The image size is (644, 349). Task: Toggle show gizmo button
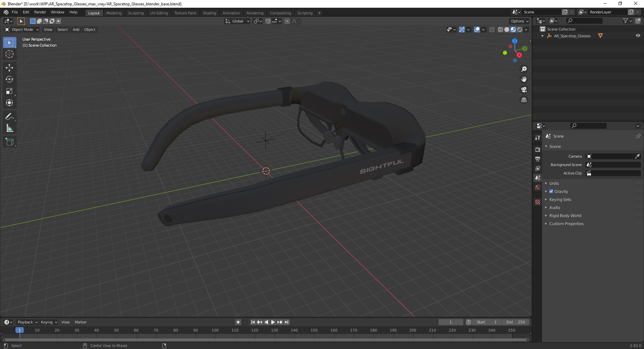[462, 30]
